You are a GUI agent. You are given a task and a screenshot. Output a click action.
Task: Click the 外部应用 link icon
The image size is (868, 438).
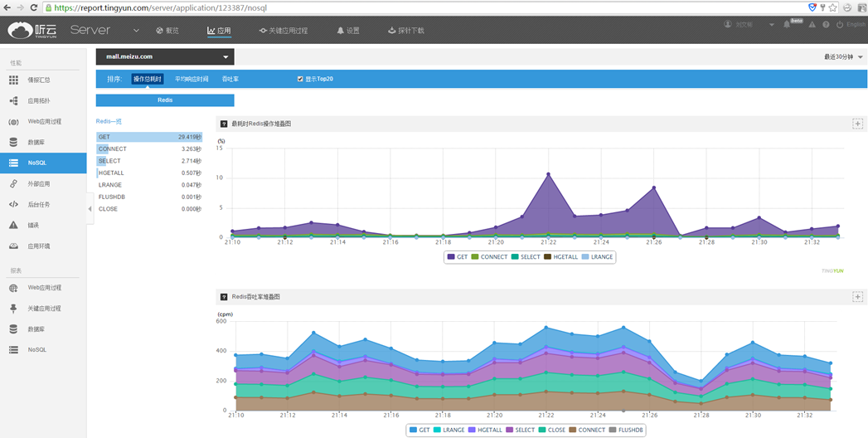pos(13,183)
